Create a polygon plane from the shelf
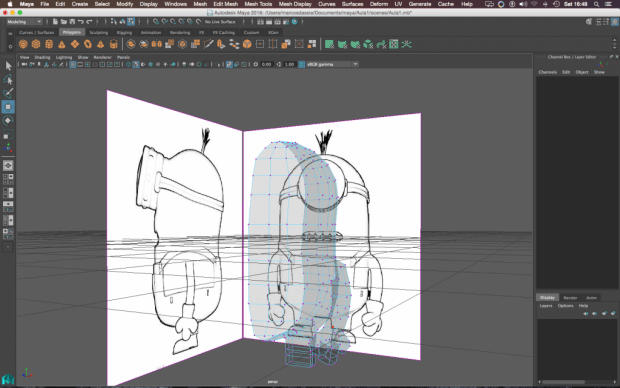 (75, 44)
